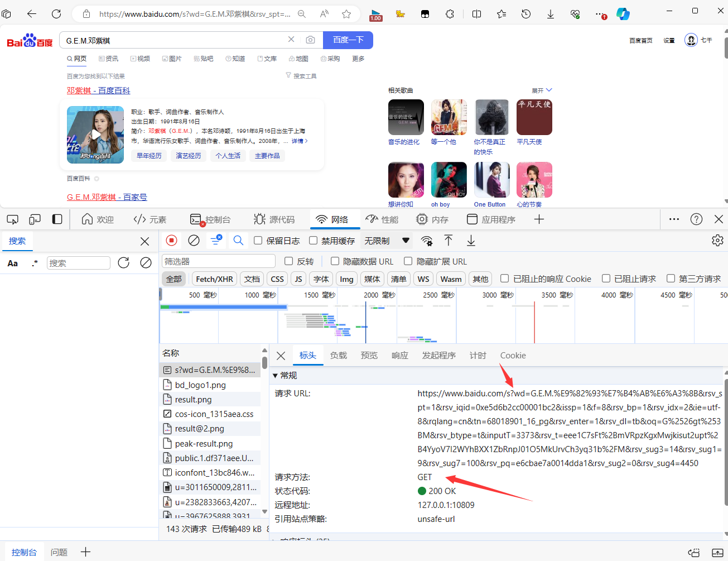Click the 百度一下 search button

tap(348, 40)
